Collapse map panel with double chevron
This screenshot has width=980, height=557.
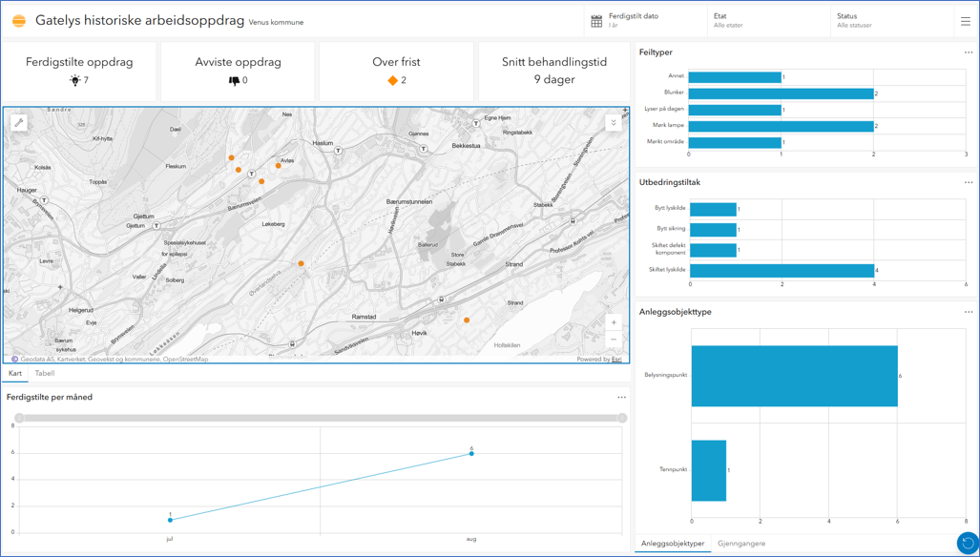(x=614, y=122)
